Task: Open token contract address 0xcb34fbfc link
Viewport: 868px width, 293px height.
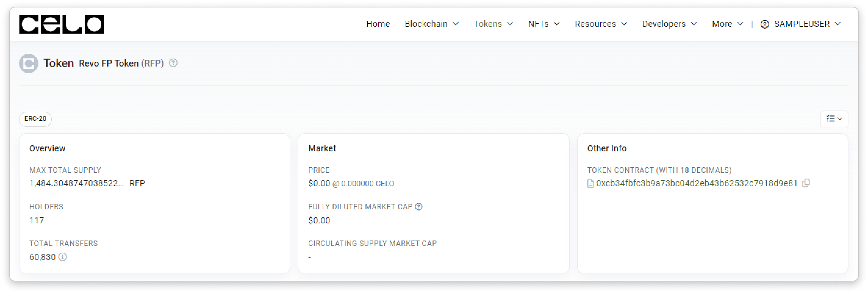Action: point(697,183)
